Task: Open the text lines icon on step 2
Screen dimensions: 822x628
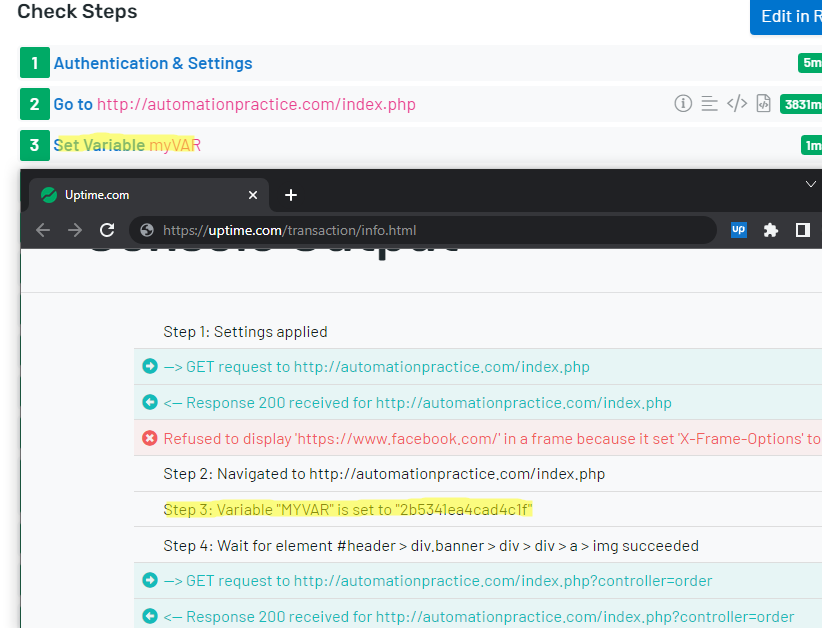Action: coord(709,103)
